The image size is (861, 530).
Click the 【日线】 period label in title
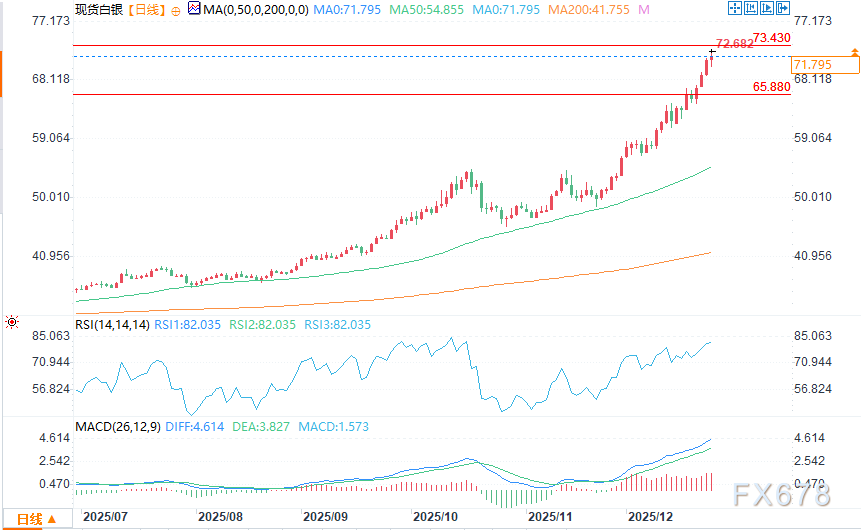tap(146, 10)
